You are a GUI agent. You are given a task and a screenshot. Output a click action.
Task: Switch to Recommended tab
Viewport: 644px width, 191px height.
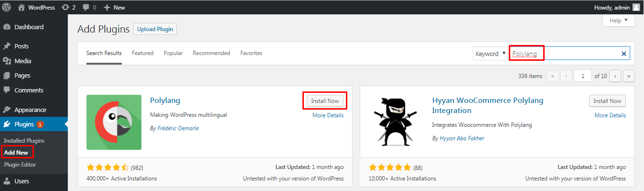[212, 53]
